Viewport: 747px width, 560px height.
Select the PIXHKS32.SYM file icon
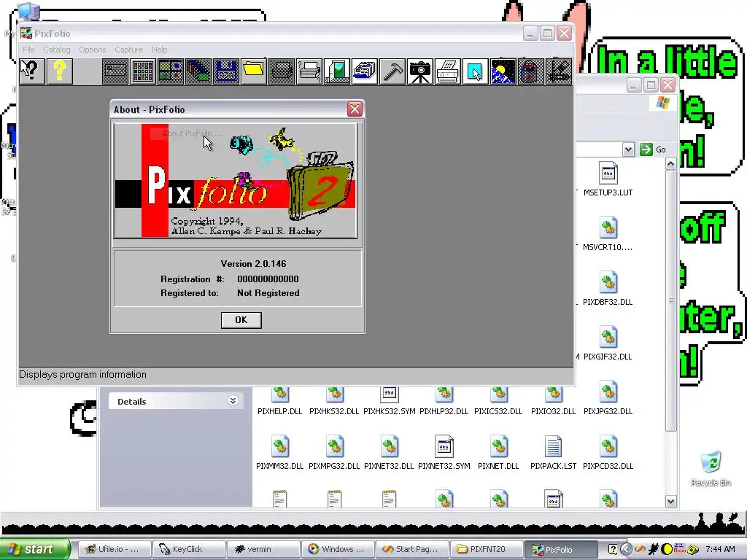(x=390, y=401)
